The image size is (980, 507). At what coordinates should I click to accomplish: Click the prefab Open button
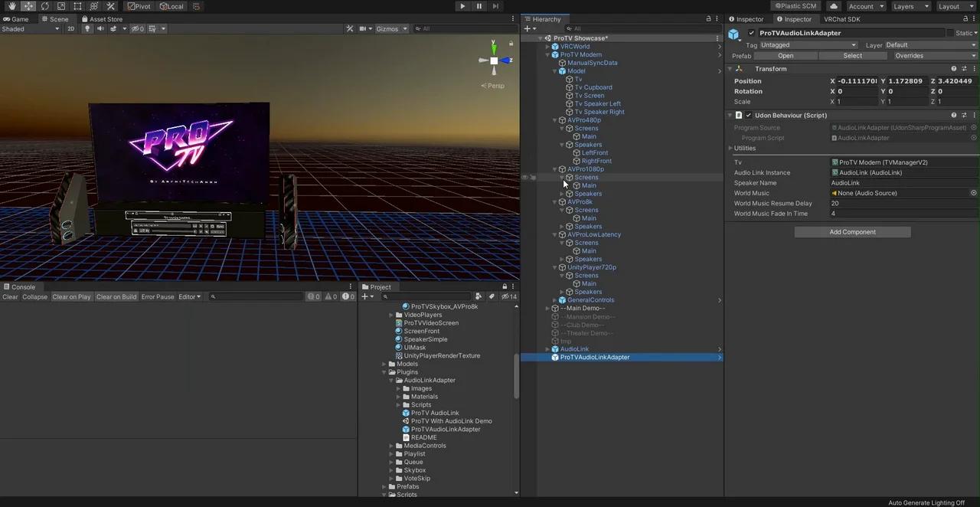pyautogui.click(x=786, y=56)
